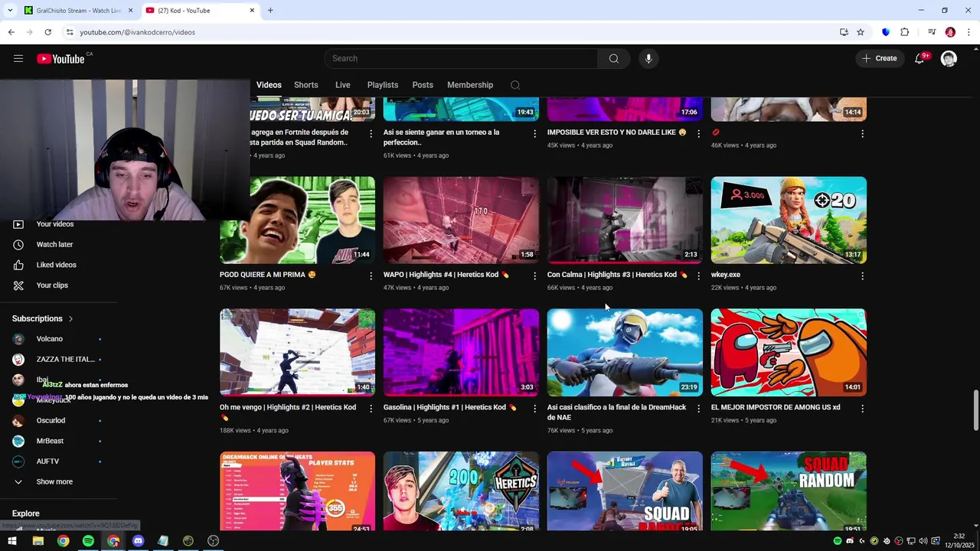
Task: Click the Create button
Action: pyautogui.click(x=880, y=59)
